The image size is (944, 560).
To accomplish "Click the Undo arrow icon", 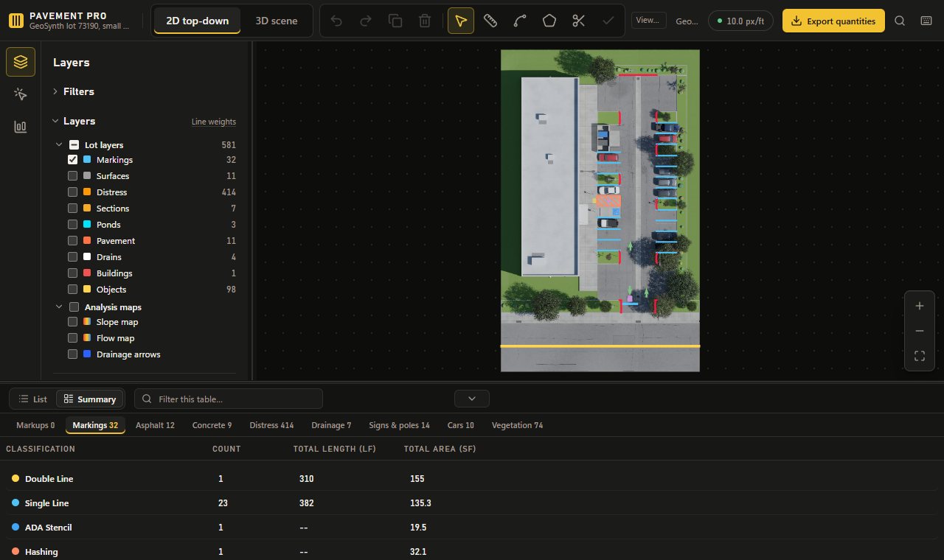I will coord(336,21).
